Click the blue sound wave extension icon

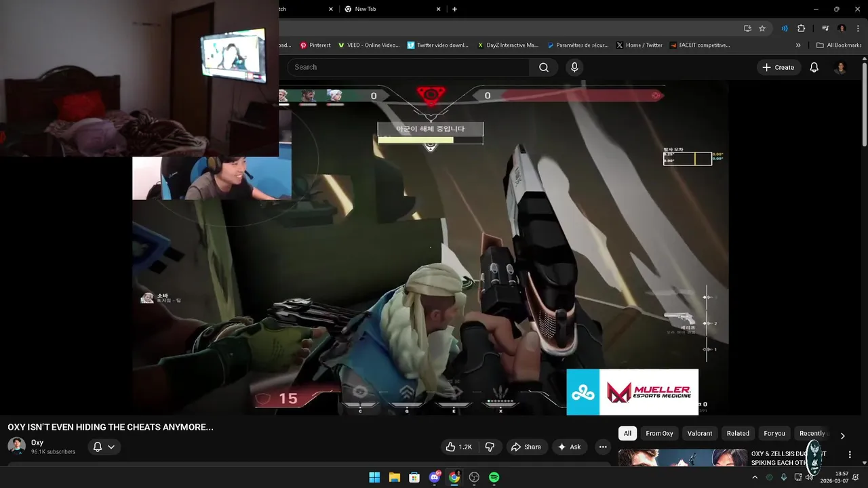(785, 28)
